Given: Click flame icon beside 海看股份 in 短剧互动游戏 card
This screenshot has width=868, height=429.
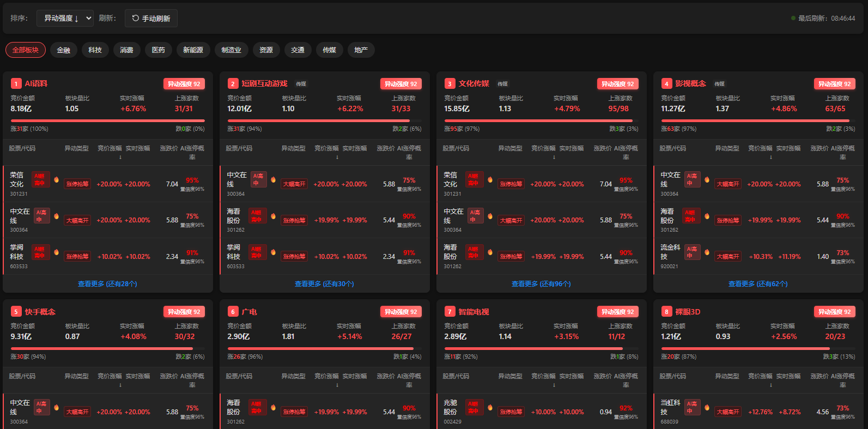Looking at the screenshot, I should (273, 216).
